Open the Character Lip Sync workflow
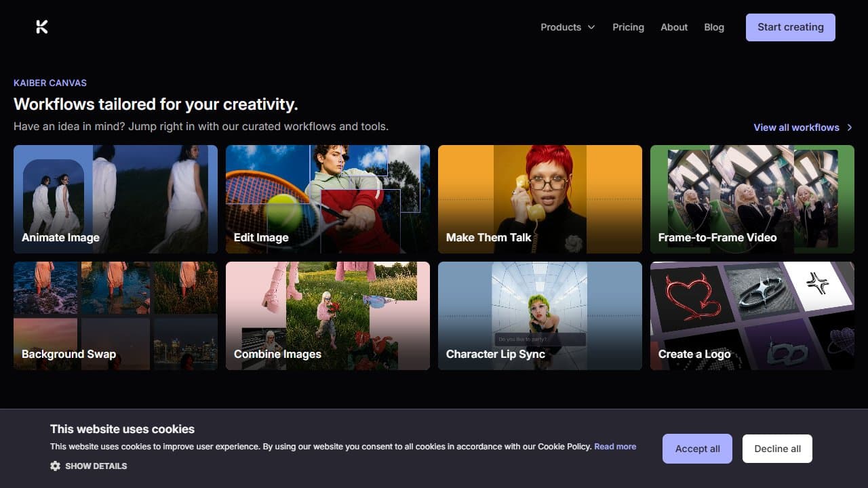The height and width of the screenshot is (488, 868). (x=540, y=316)
